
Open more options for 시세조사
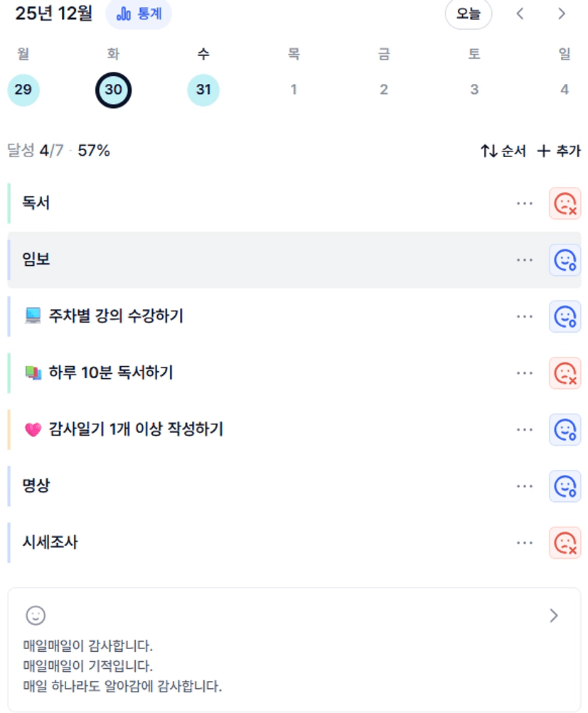pos(525,543)
